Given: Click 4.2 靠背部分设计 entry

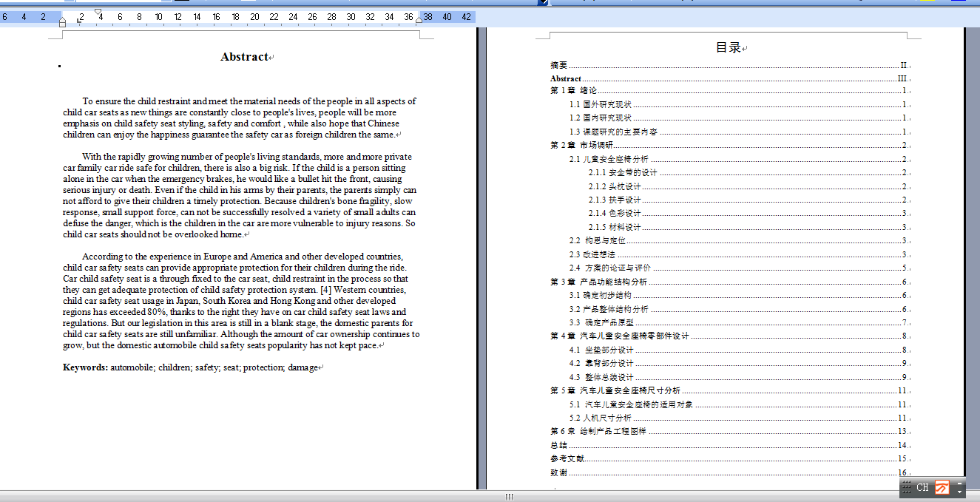Looking at the screenshot, I should click(740, 363).
